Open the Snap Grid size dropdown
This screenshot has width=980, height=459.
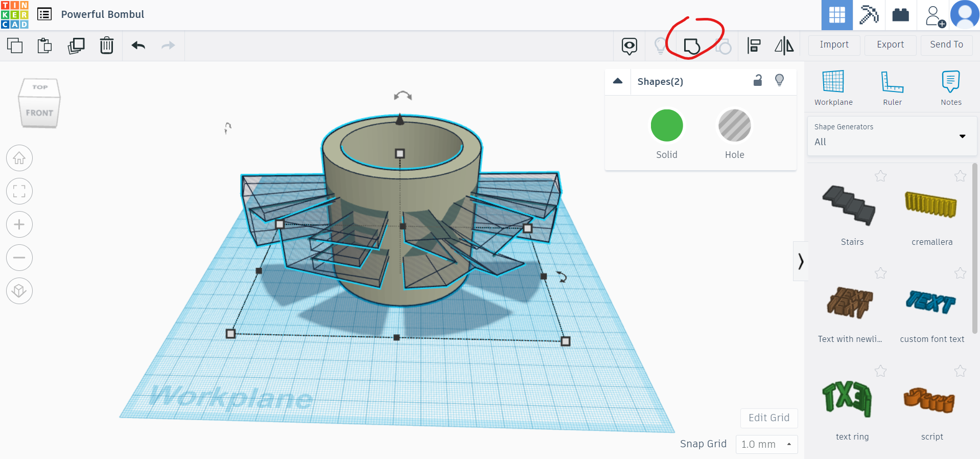766,444
